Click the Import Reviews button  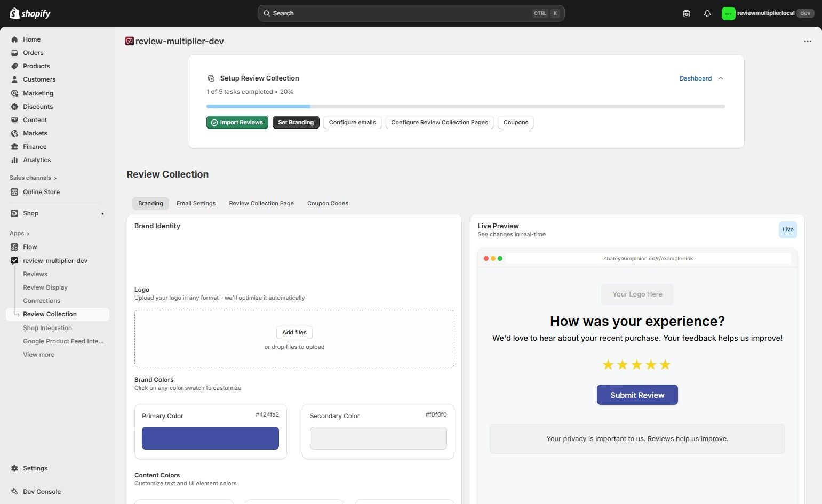[237, 122]
